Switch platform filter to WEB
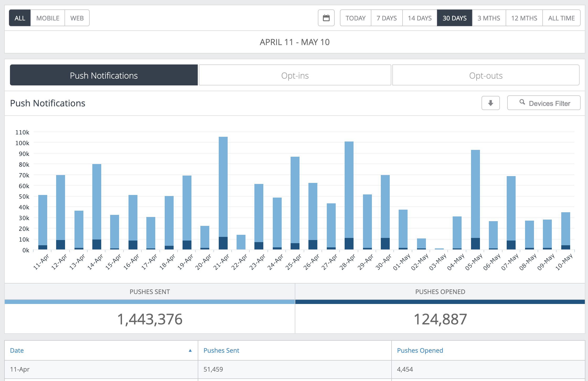Image resolution: width=588 pixels, height=381 pixels. click(x=77, y=18)
